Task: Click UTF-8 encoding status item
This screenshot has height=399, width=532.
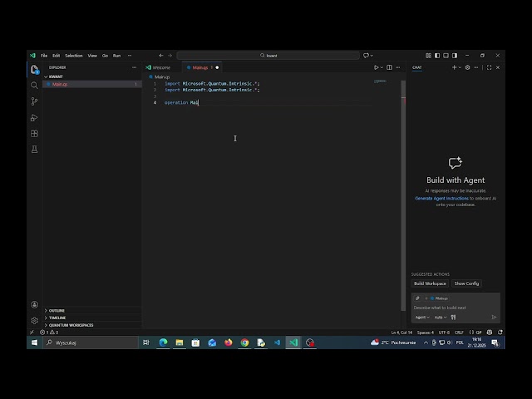Action: (444, 332)
